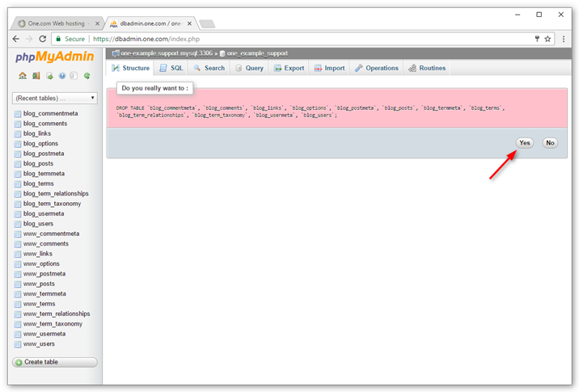579x392 pixels.
Task: Go to the Operations tab
Action: click(377, 68)
